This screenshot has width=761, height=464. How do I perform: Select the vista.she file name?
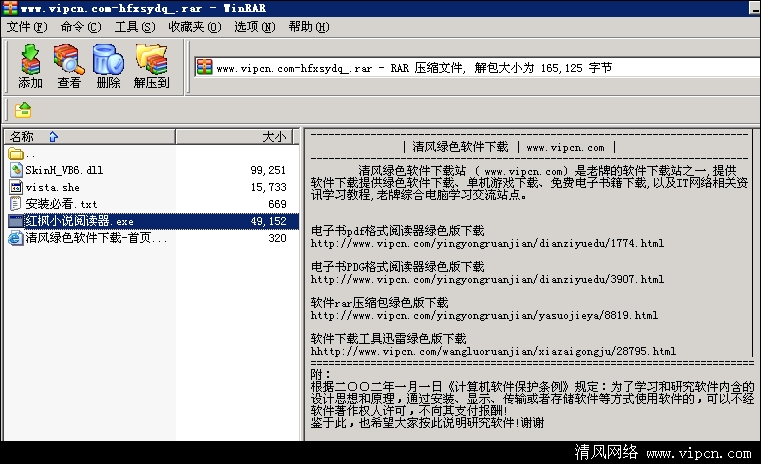pos(52,187)
